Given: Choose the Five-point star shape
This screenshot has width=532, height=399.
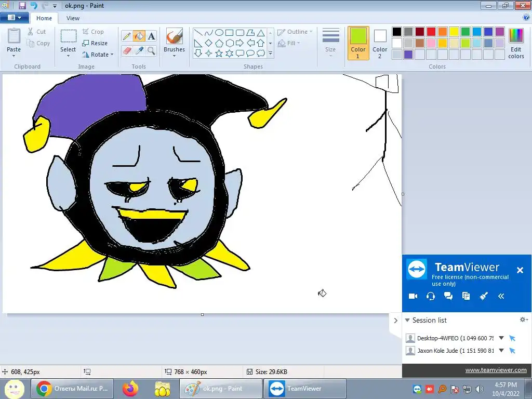Looking at the screenshot, I should point(219,54).
